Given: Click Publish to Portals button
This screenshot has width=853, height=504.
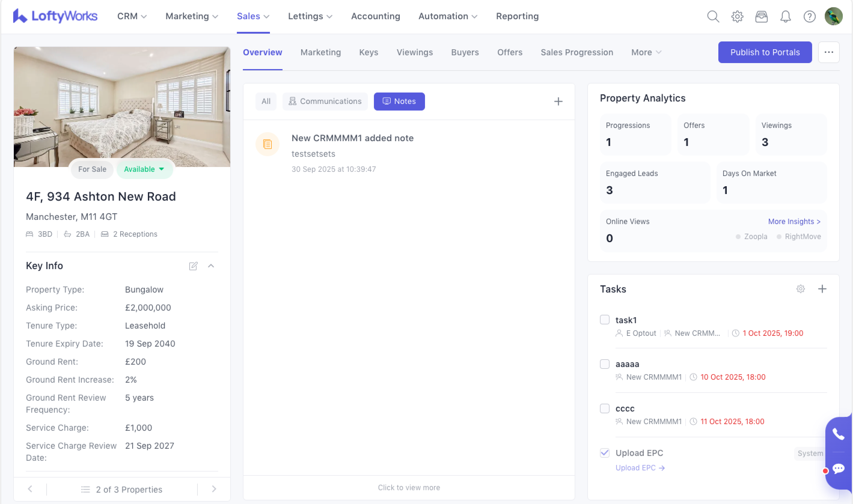Looking at the screenshot, I should (x=765, y=52).
